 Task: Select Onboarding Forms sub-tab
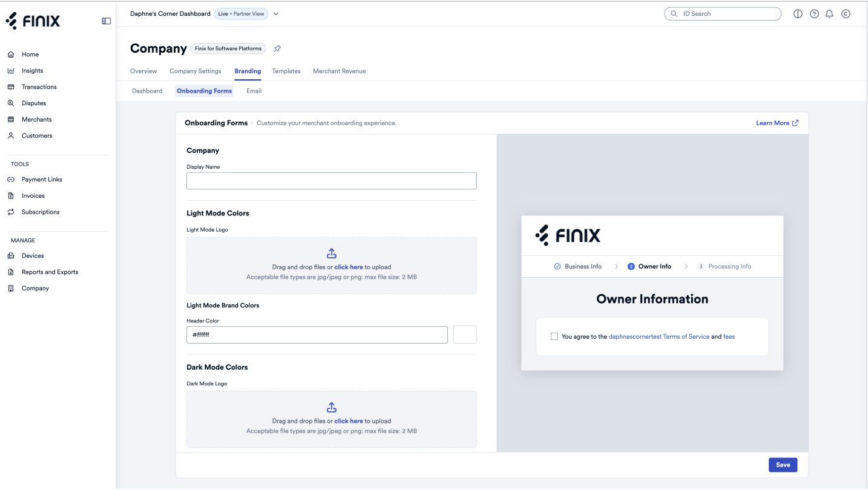[x=205, y=91]
